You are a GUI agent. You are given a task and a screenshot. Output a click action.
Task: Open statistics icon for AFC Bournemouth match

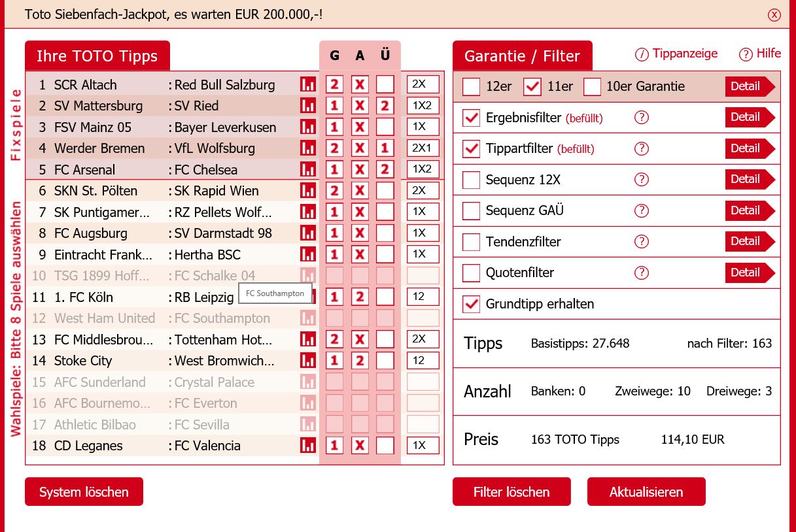[307, 403]
